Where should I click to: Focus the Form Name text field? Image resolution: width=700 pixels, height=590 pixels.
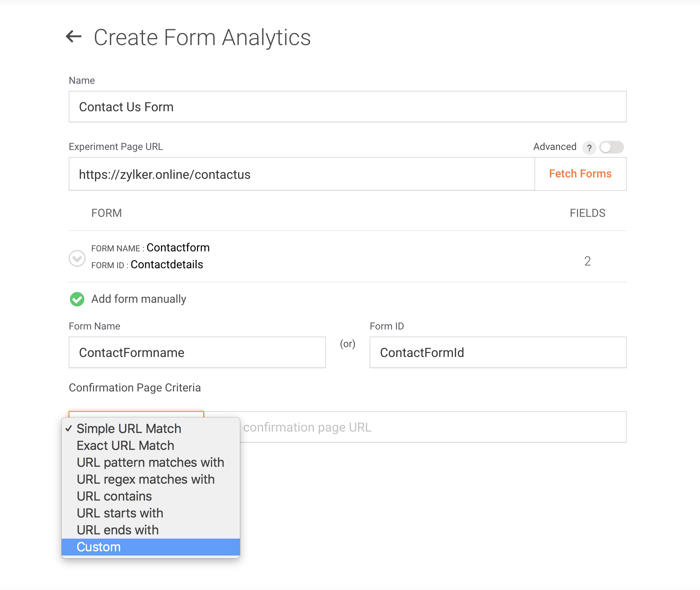point(197,352)
